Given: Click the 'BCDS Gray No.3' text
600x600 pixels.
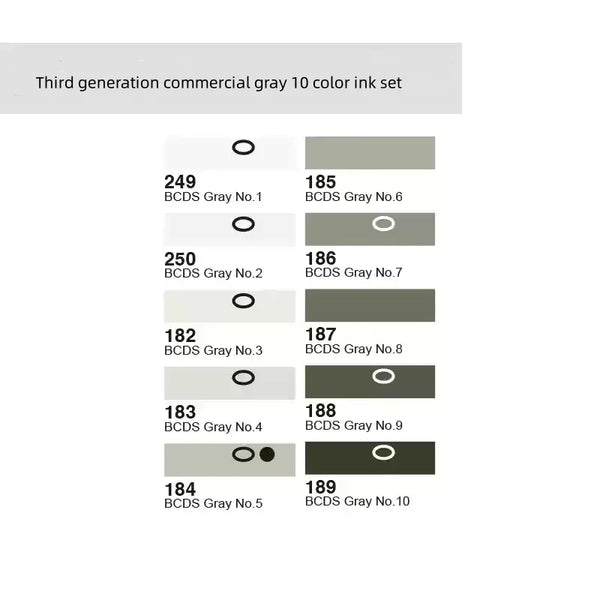Looking at the screenshot, I should pos(212,350).
